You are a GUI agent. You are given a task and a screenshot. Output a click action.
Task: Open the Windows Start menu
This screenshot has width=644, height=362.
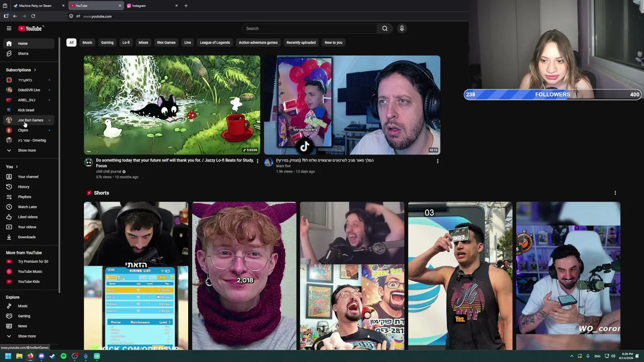(x=8, y=356)
